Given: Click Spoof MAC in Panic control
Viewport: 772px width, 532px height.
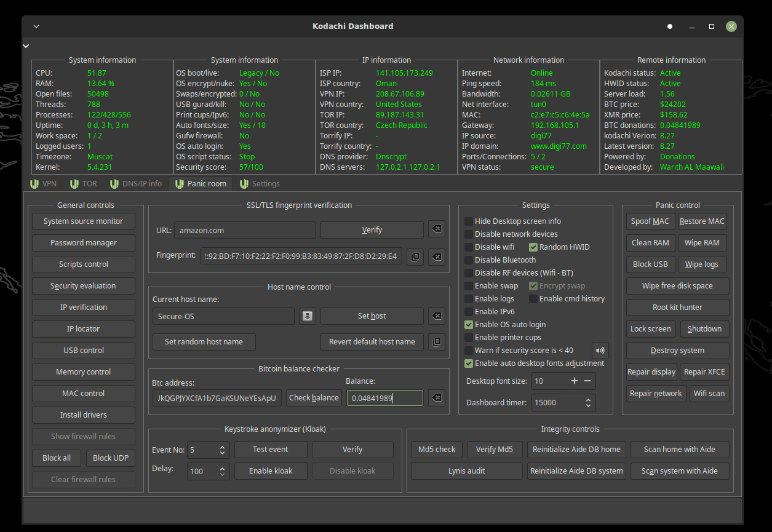Looking at the screenshot, I should 650,221.
